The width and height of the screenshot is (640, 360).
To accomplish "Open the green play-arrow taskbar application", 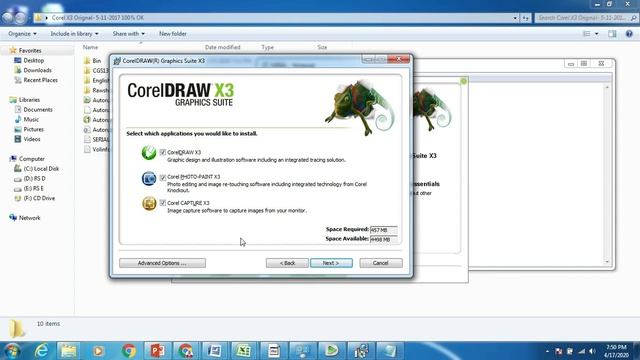I will (x=332, y=351).
